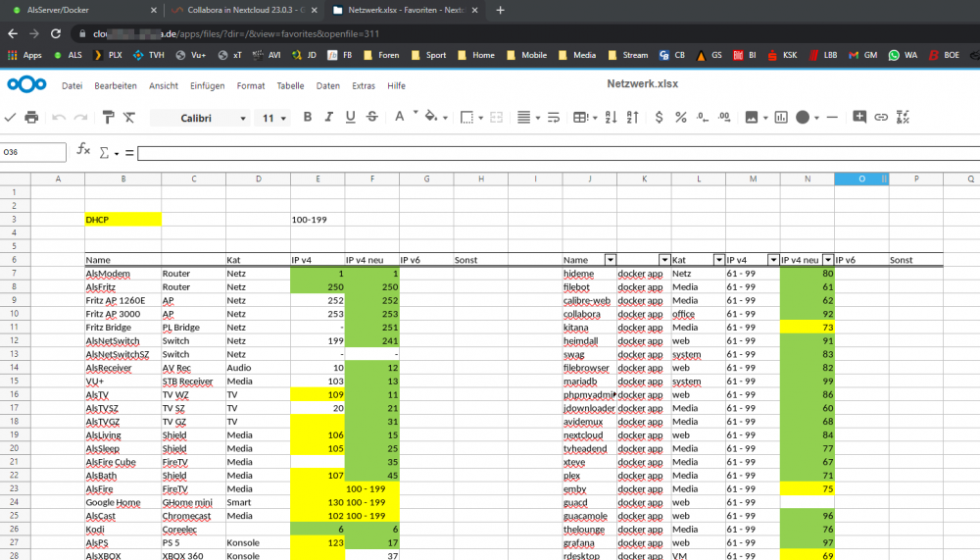Apply percent number format
This screenshot has height=560, width=980.
point(681,117)
